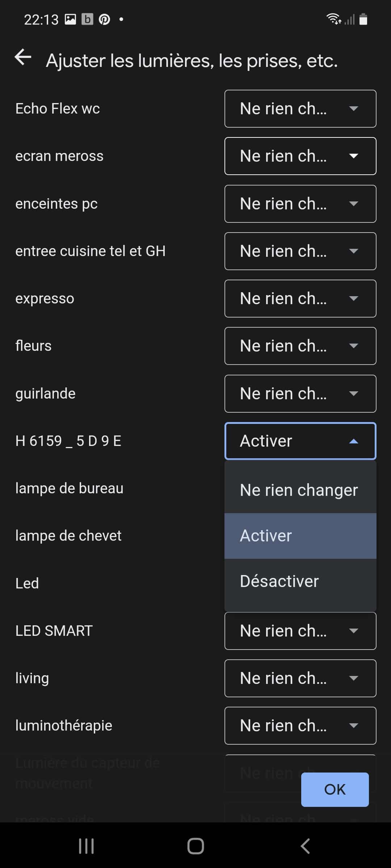Confirm with the OK button
The height and width of the screenshot is (868, 391).
coord(335,790)
